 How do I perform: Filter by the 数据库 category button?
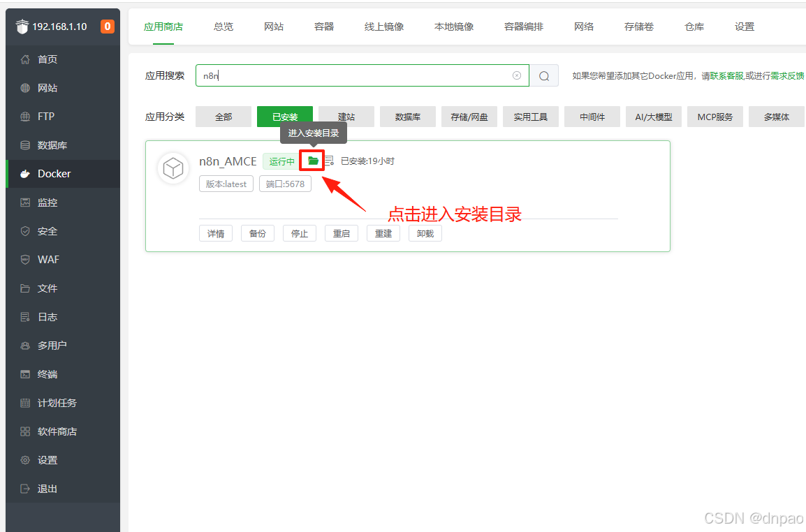(x=408, y=117)
